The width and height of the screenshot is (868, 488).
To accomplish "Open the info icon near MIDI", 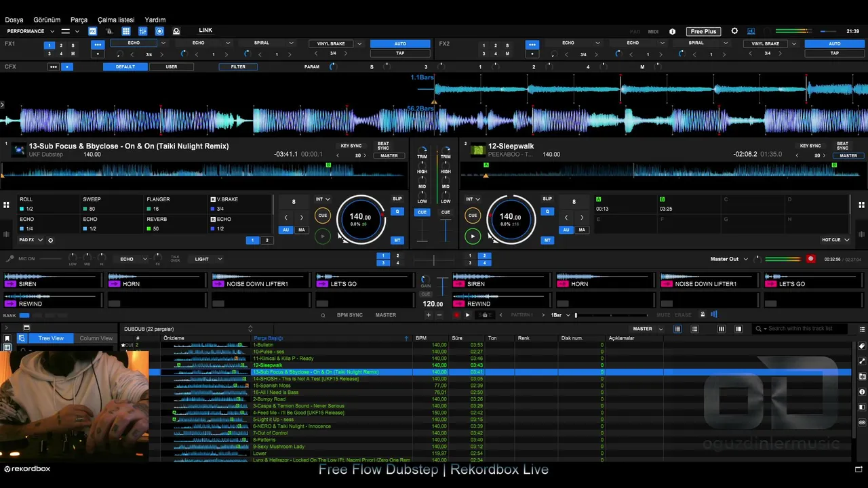I will 672,31.
